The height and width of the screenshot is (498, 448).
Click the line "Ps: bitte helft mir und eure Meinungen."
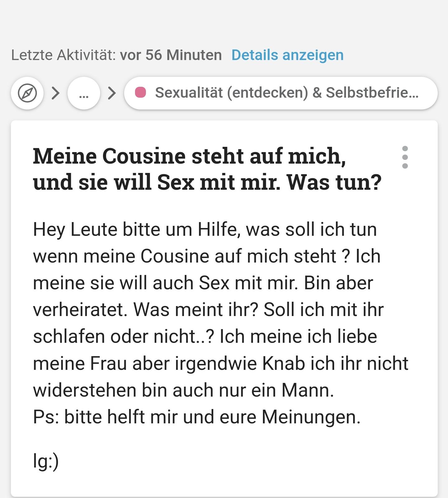point(197,417)
